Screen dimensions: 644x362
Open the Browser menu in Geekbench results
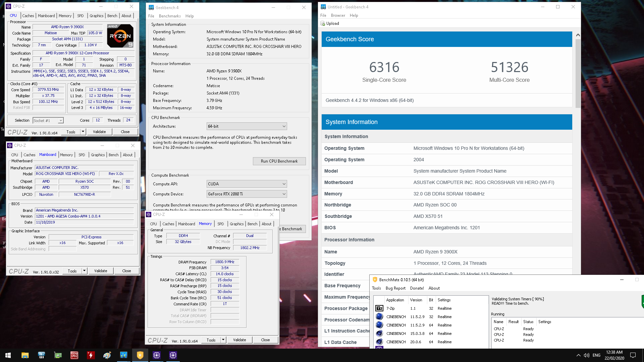click(338, 15)
